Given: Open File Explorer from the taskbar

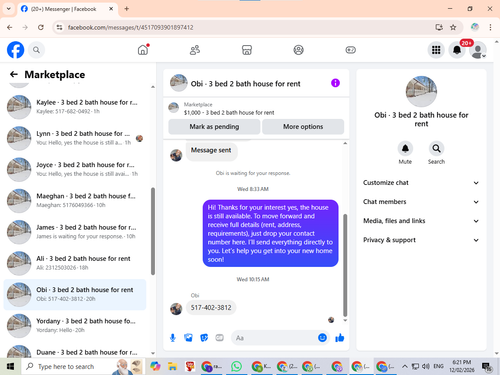Looking at the screenshot, I should point(172,366).
